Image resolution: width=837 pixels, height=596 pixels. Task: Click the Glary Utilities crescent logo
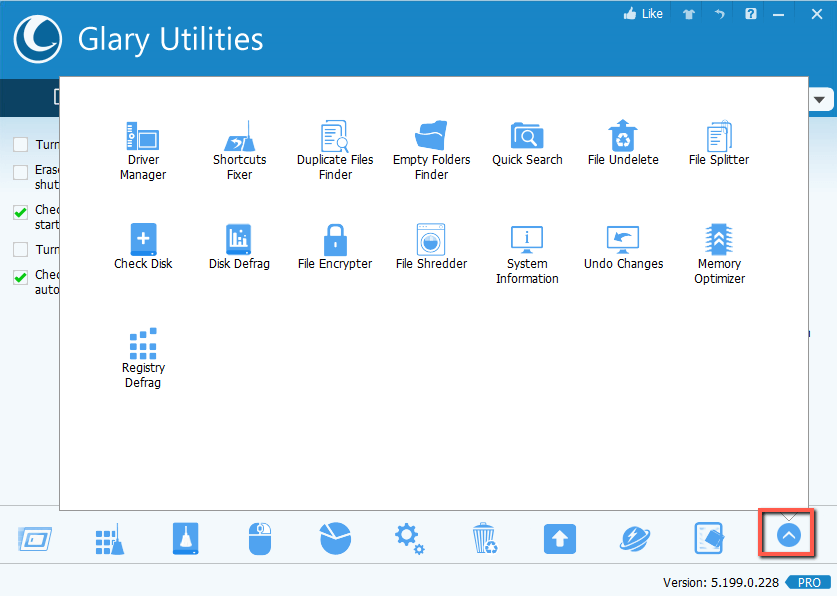click(38, 39)
